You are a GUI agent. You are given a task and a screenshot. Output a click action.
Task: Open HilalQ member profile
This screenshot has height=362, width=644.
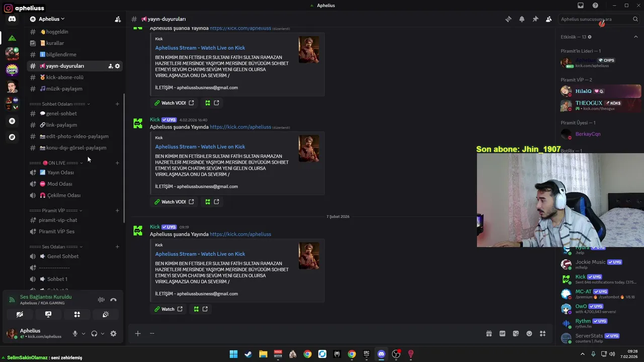[601, 91]
